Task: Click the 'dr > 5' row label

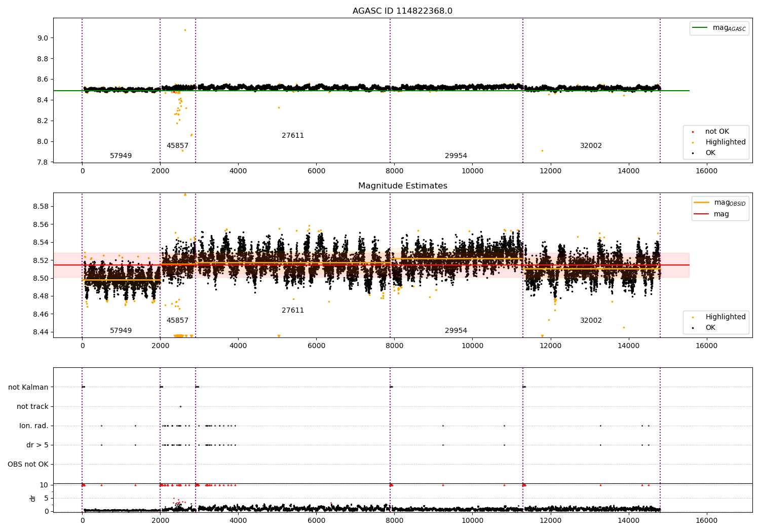Action: click(x=37, y=445)
